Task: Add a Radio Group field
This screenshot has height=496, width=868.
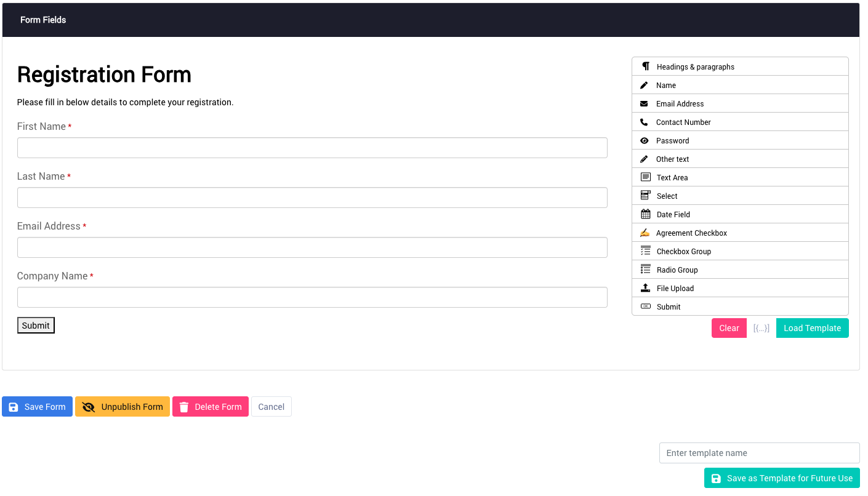Action: [677, 270]
